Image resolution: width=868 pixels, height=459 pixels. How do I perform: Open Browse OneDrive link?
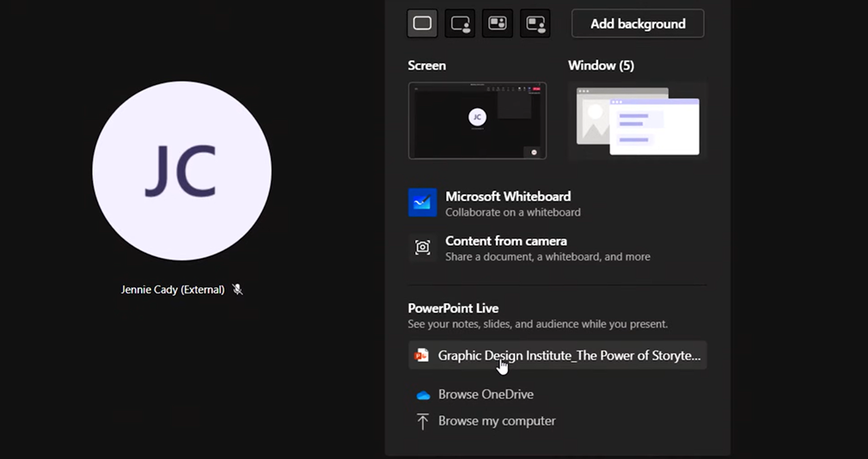(486, 395)
